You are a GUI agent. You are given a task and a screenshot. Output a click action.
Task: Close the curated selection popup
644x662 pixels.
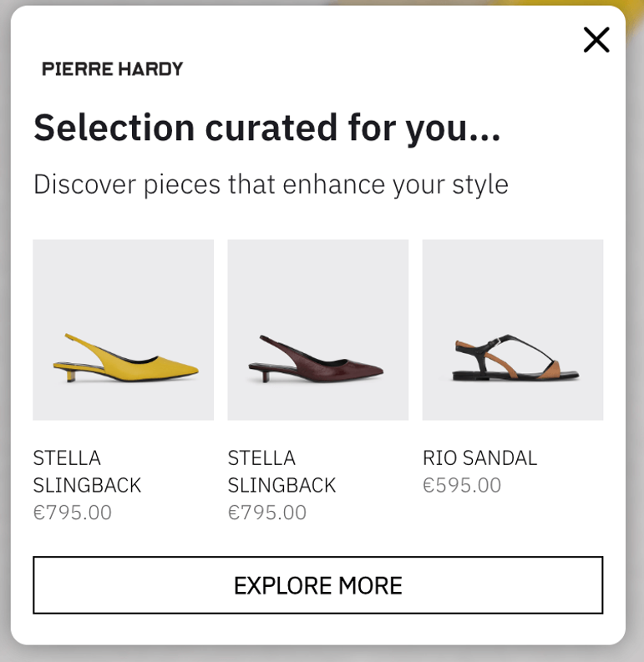[x=596, y=39]
